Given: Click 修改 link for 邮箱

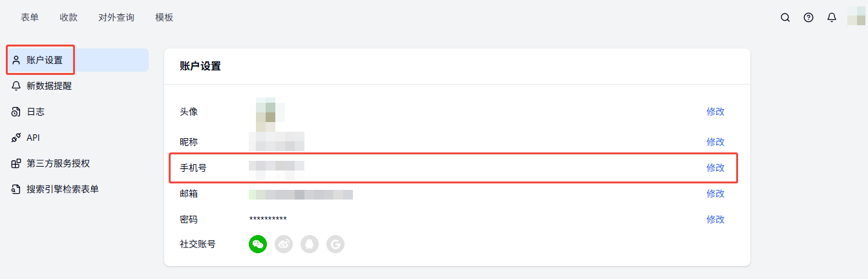Looking at the screenshot, I should [715, 194].
